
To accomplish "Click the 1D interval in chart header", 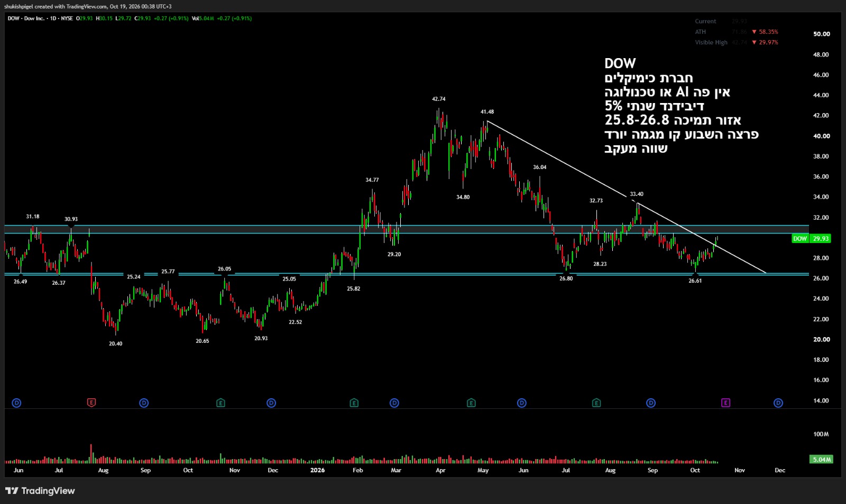I will tap(53, 18).
